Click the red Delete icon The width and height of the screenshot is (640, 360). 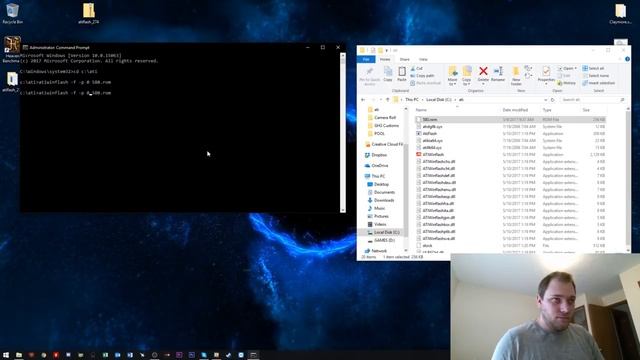coord(483,71)
